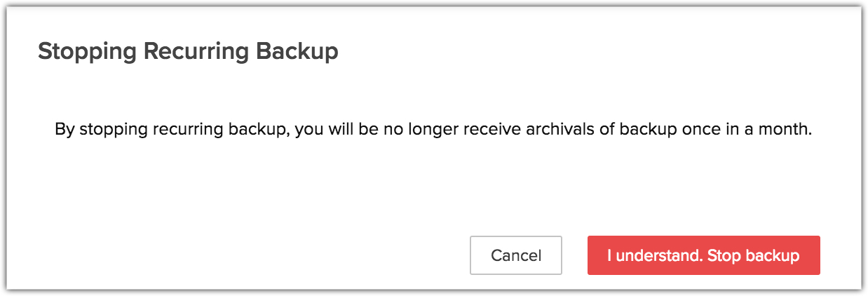Click the word 'Cancel' in the white button
Screen dimensions: 868x296
click(x=516, y=255)
